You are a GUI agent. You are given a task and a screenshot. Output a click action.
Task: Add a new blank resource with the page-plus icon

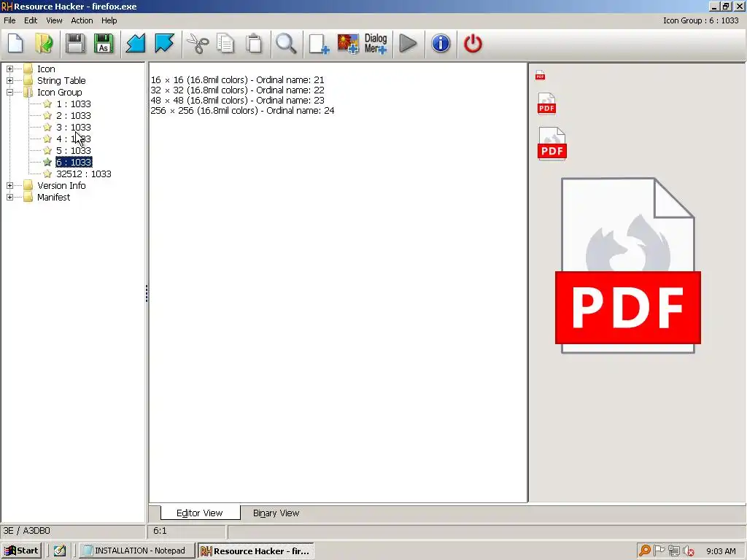(319, 44)
